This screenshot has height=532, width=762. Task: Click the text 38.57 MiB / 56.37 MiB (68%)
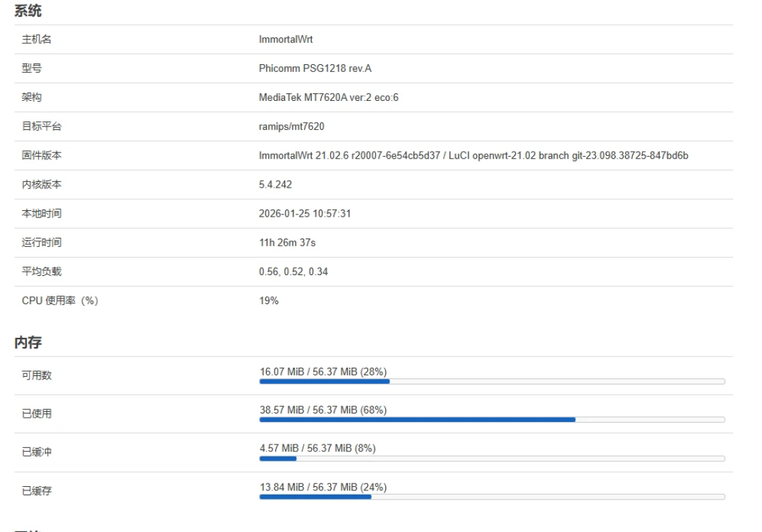coord(323,410)
